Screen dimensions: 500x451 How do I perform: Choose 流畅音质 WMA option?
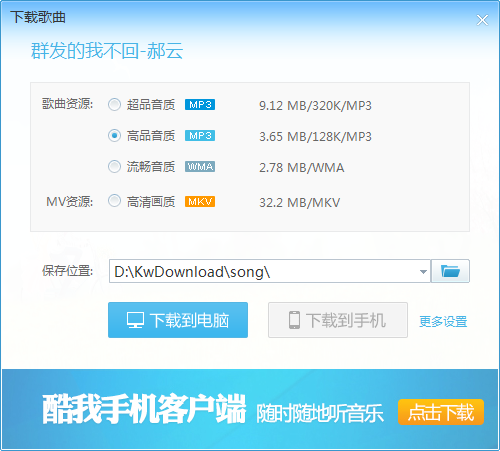coord(114,167)
